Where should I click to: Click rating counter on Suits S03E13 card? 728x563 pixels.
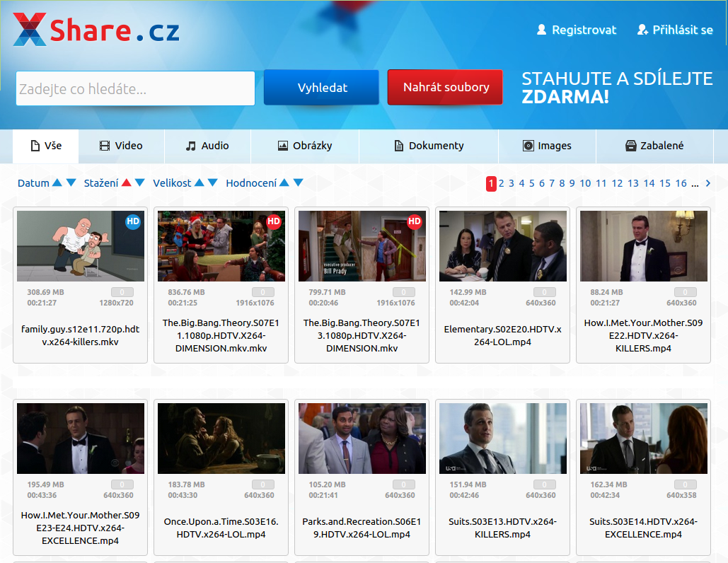(x=544, y=484)
